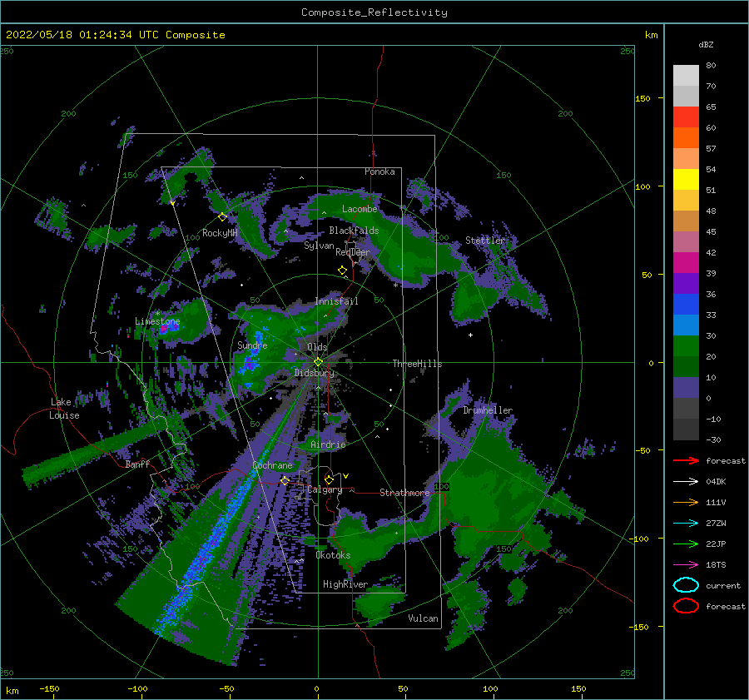Click the RockyMH label
Screen dimensions: 749x700
[x=220, y=233]
